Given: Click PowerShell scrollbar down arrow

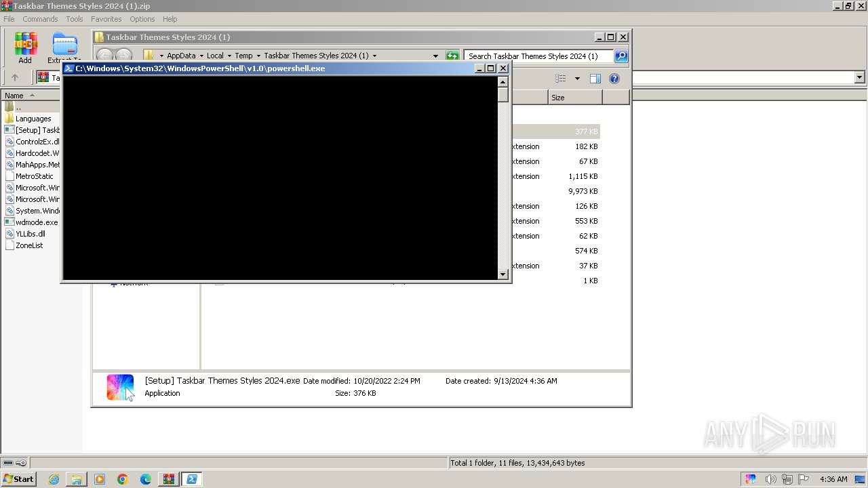Looking at the screenshot, I should pos(502,274).
